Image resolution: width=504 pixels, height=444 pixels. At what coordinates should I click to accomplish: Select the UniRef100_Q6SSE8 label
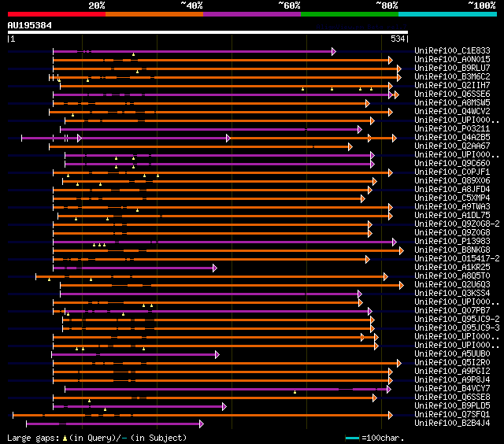click(452, 398)
